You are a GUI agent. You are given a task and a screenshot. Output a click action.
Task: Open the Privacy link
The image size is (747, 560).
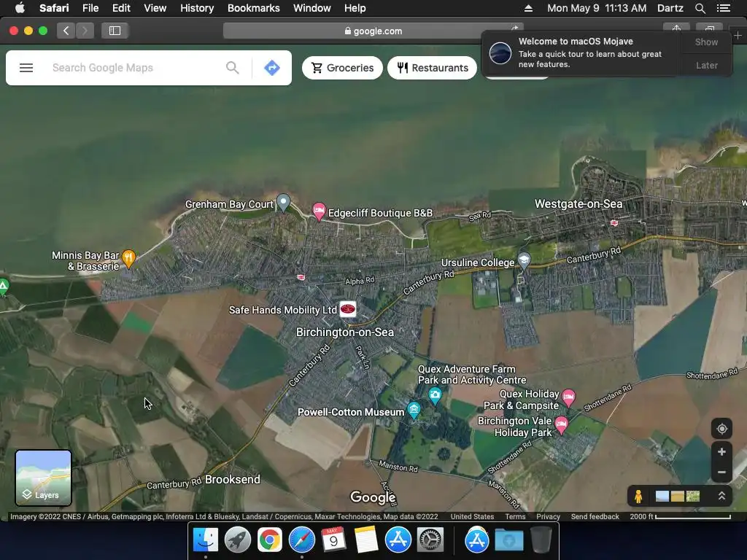tap(548, 517)
